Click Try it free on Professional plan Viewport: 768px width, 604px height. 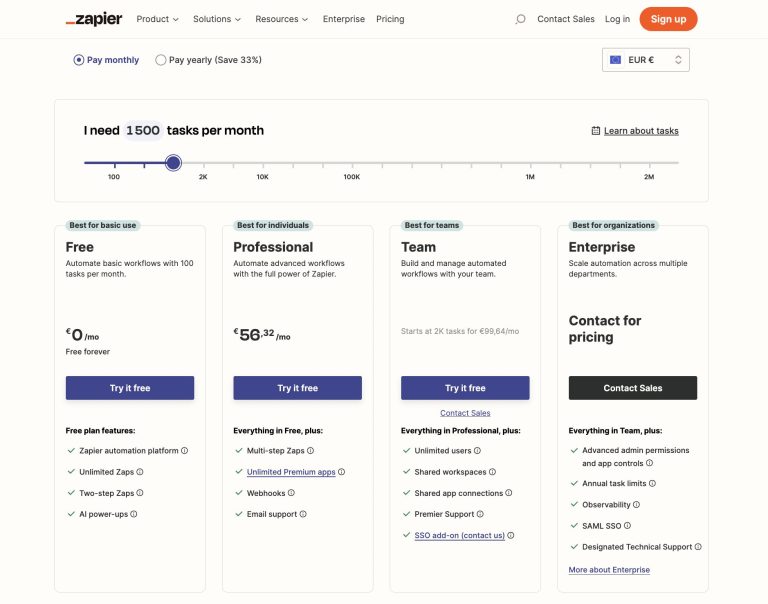click(x=297, y=388)
